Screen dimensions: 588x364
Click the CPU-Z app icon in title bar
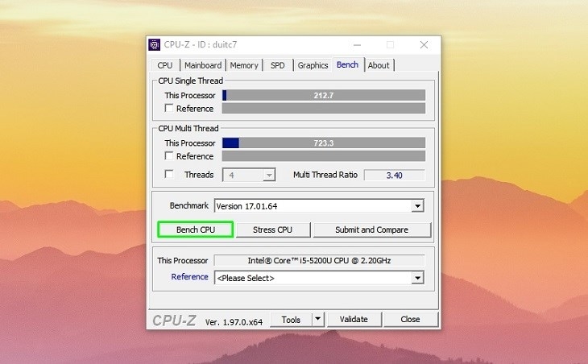point(155,44)
